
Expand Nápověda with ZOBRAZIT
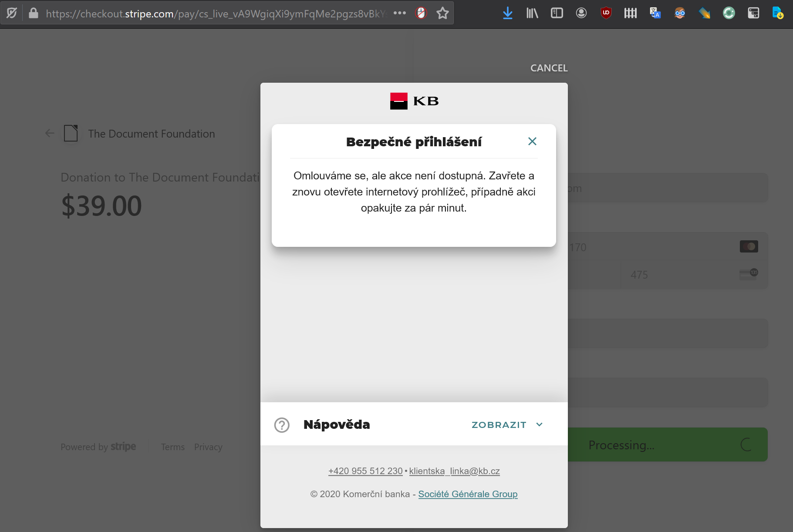pyautogui.click(x=499, y=425)
